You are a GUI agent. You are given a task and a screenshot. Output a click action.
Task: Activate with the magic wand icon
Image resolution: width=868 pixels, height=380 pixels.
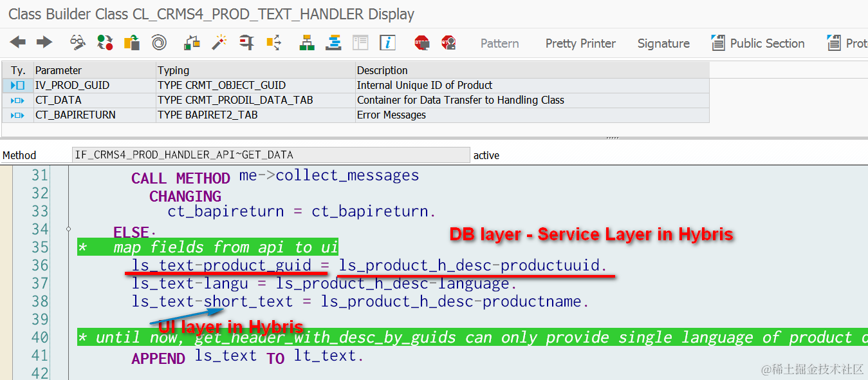coord(219,43)
